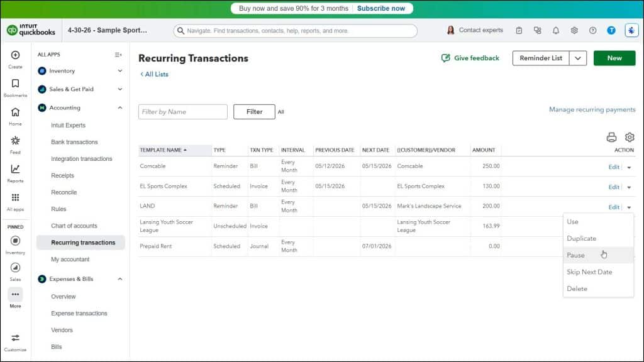Click the Filter button
This screenshot has width=644, height=362.
254,112
